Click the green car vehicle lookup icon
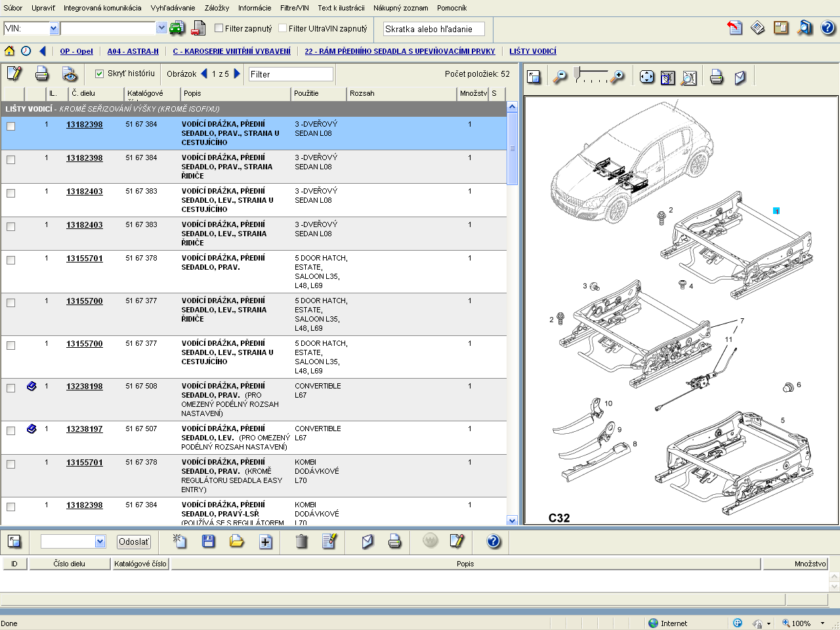 tap(177, 28)
